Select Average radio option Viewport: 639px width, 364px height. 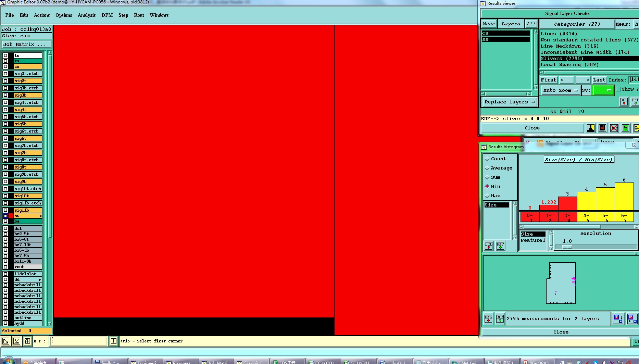point(487,168)
